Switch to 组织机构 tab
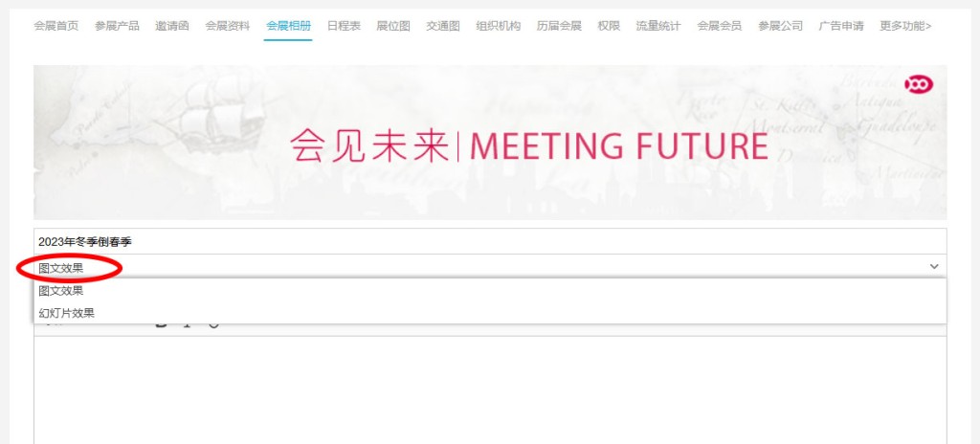Screen dimensions: 980x444 (x=498, y=26)
